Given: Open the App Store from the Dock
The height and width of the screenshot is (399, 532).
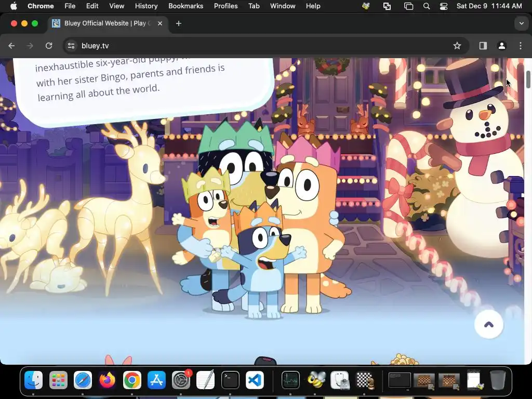Looking at the screenshot, I should tap(156, 380).
